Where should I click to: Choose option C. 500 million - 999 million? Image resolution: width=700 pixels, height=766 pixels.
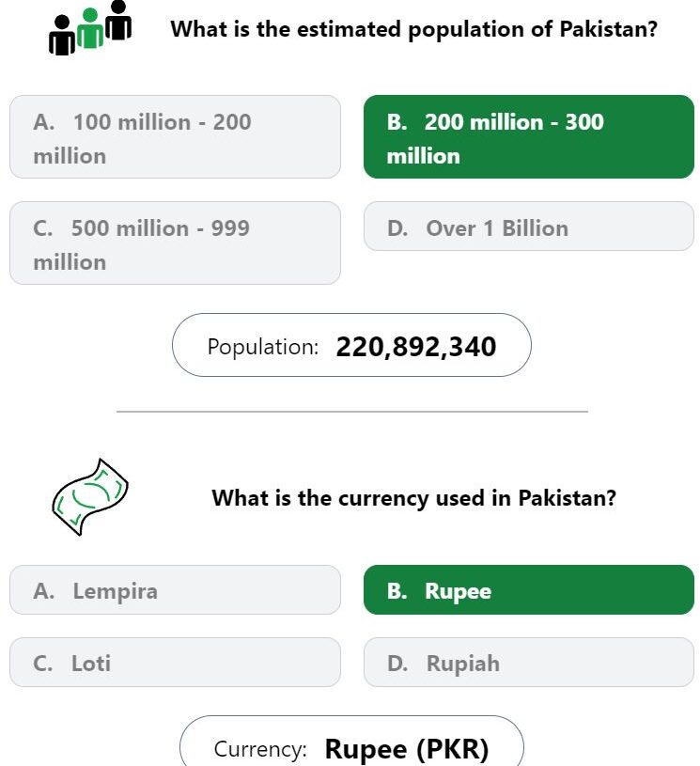[175, 242]
